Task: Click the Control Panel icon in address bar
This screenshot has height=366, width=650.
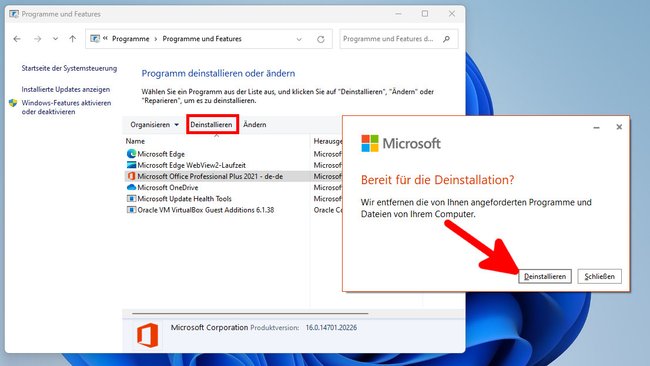Action: point(95,39)
